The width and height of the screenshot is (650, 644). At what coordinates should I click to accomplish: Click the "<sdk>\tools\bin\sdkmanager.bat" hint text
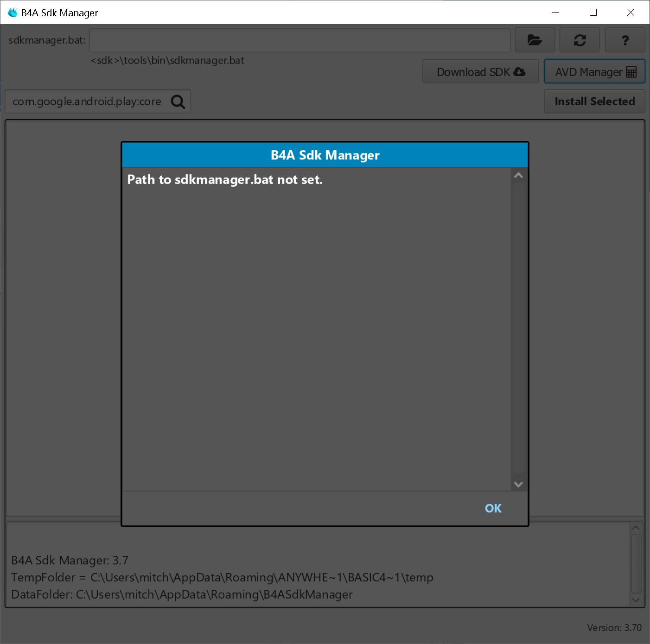[167, 61]
